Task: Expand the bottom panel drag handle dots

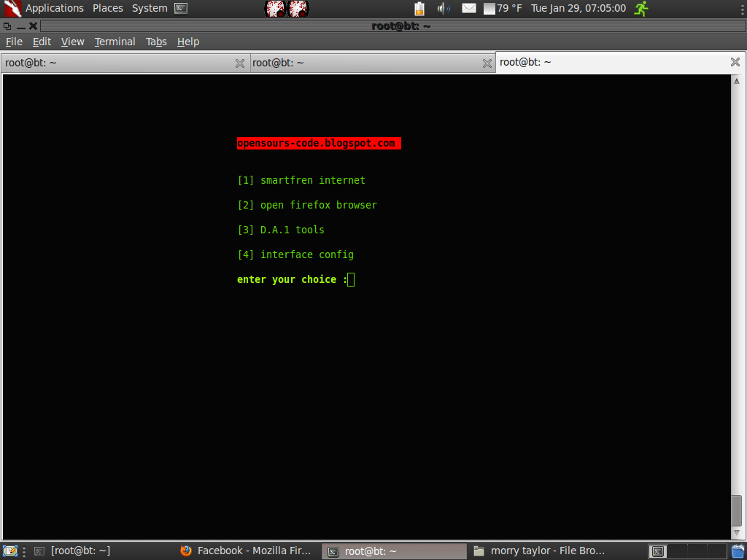Action: click(23, 551)
